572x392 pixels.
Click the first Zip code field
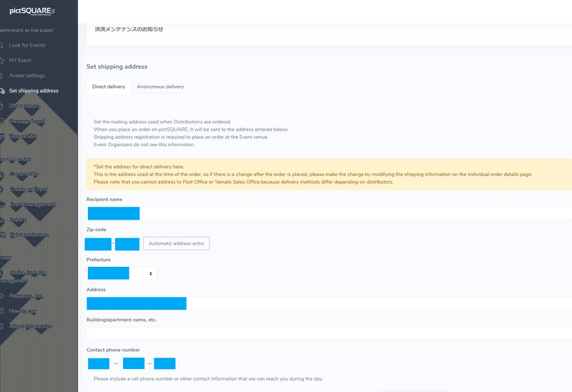98,244
